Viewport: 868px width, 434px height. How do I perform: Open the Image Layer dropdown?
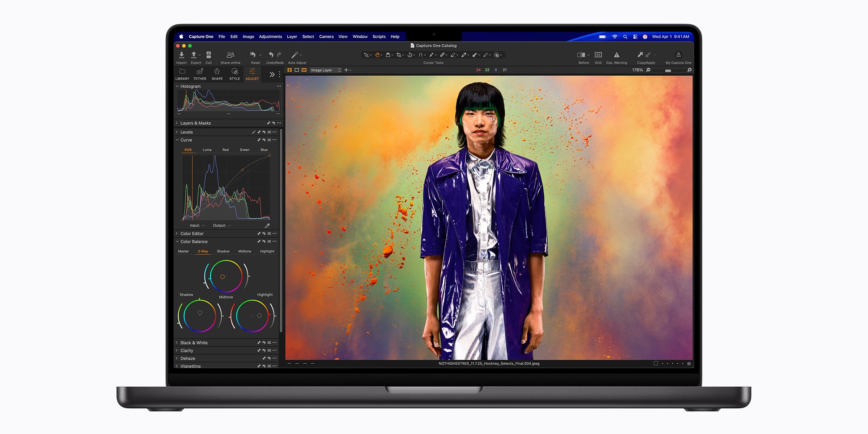[325, 70]
